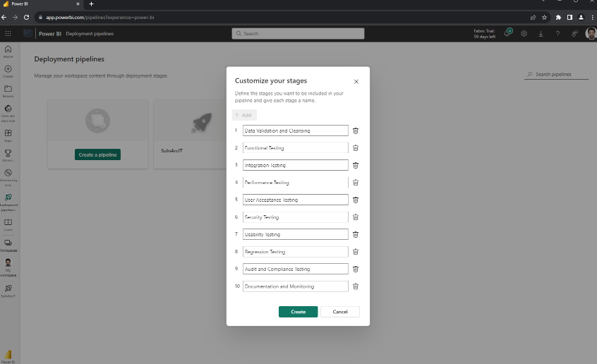Image resolution: width=597 pixels, height=364 pixels.
Task: Go to Home in the left sidebar
Action: [x=8, y=51]
